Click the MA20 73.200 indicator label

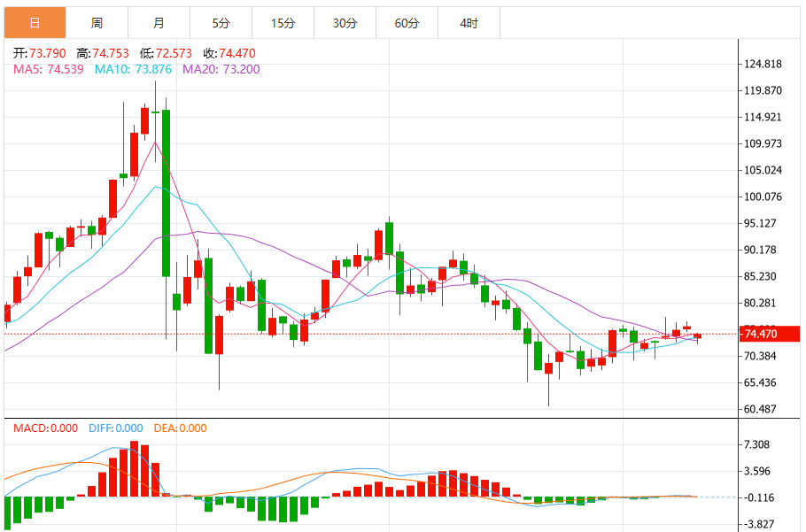[x=221, y=69]
